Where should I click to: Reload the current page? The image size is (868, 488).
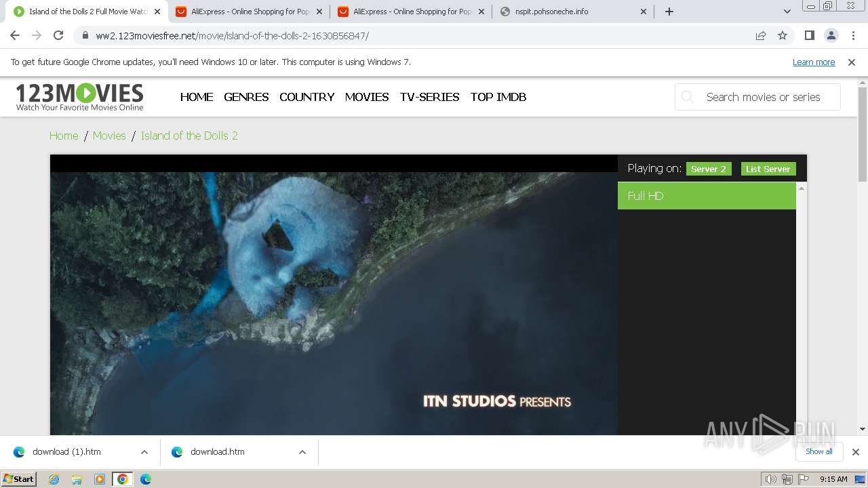[58, 35]
